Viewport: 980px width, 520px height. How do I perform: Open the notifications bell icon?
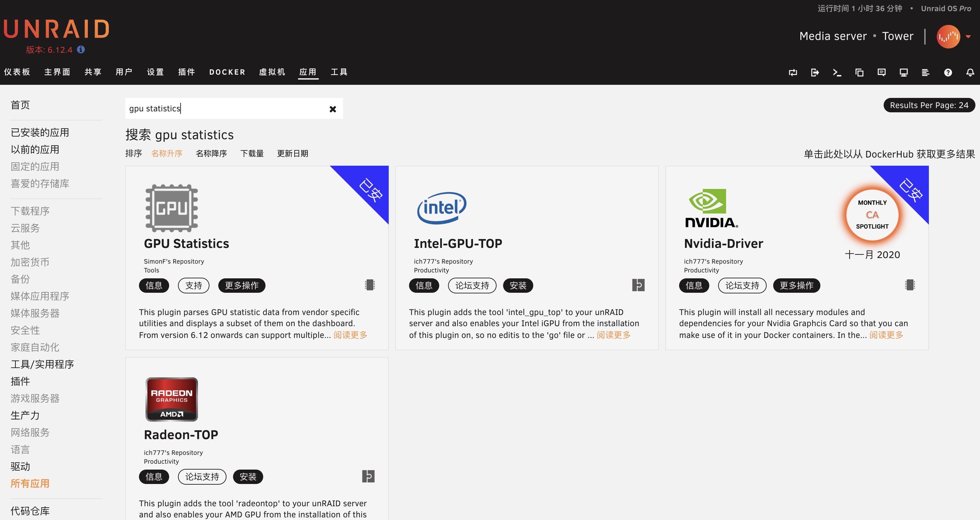[970, 72]
